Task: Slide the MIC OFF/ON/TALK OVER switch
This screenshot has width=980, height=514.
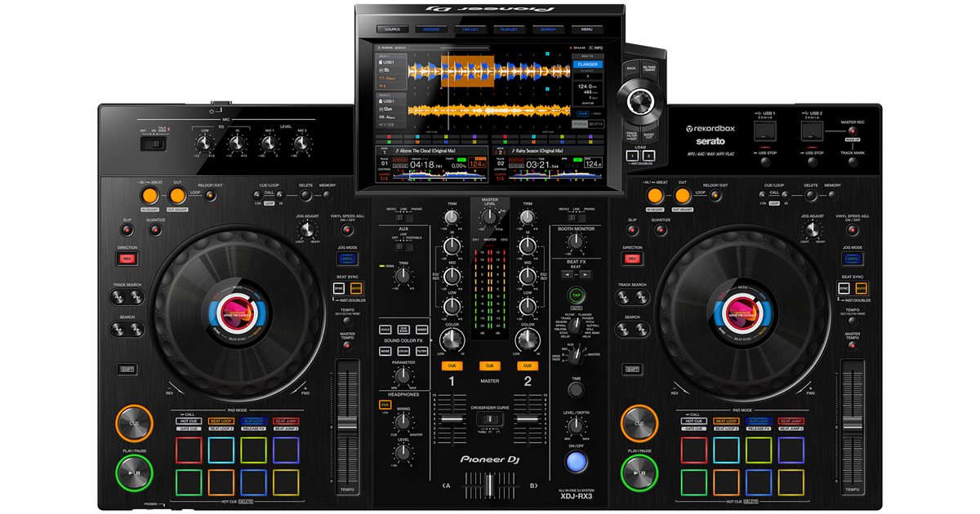Action: pos(152,144)
